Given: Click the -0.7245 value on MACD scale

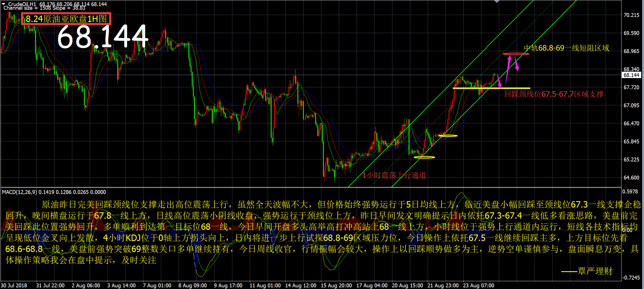Looking at the screenshot, I should click(x=630, y=278).
